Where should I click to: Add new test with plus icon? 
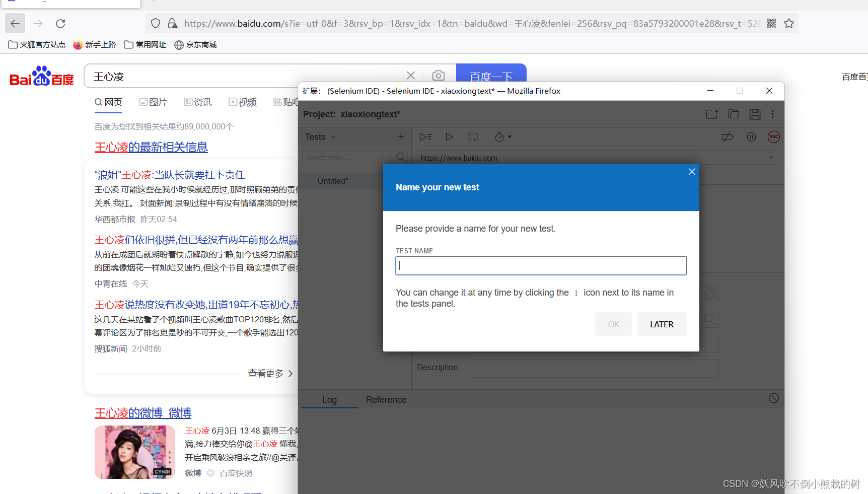[x=401, y=136]
